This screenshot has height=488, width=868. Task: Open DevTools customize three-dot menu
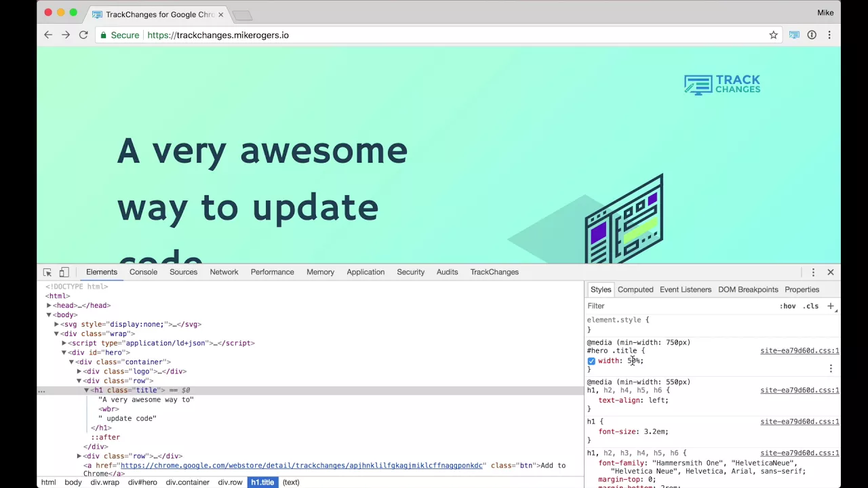tap(813, 272)
